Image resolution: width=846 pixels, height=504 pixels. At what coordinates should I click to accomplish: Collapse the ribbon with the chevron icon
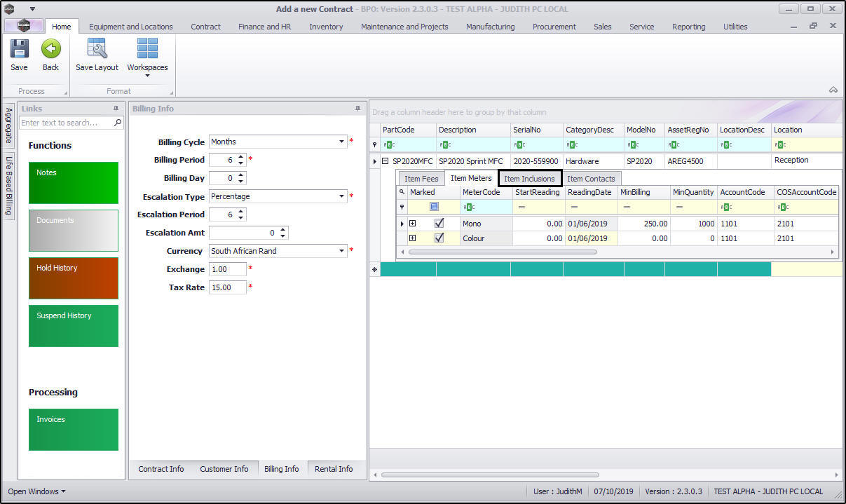833,90
